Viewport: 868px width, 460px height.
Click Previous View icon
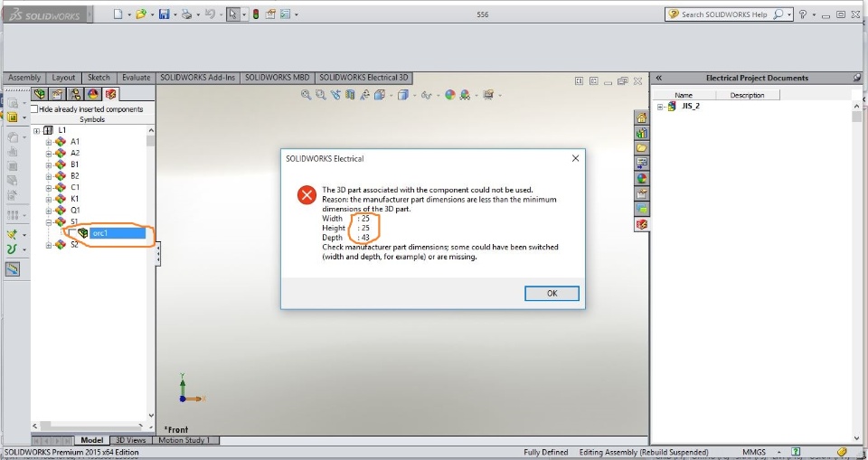[x=335, y=95]
